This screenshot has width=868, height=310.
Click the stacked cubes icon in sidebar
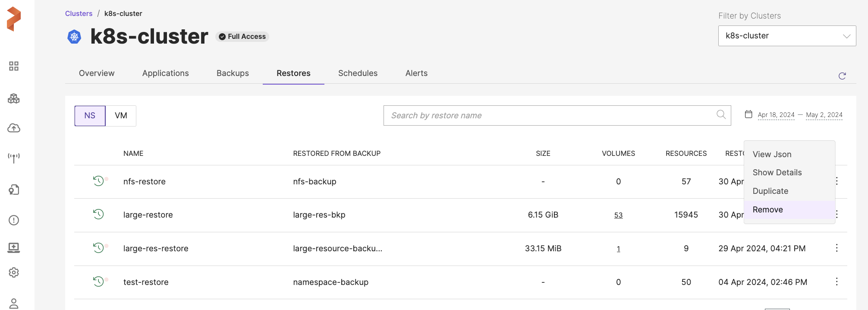[x=14, y=98]
